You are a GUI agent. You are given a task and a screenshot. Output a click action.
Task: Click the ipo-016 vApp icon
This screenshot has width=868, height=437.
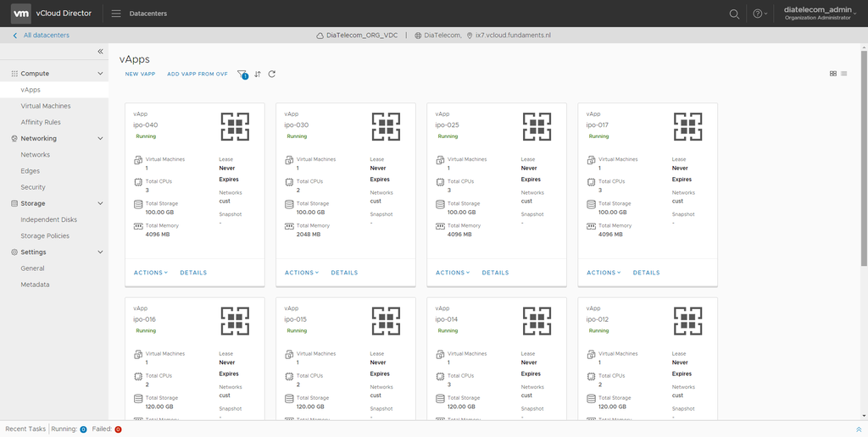pos(236,321)
